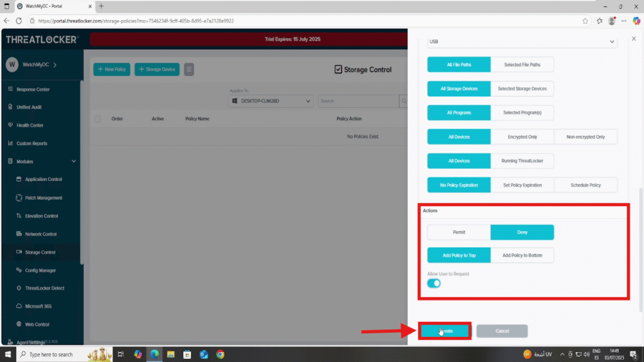Image resolution: width=644 pixels, height=362 pixels.
Task: Click the Create button
Action: pyautogui.click(x=445, y=331)
